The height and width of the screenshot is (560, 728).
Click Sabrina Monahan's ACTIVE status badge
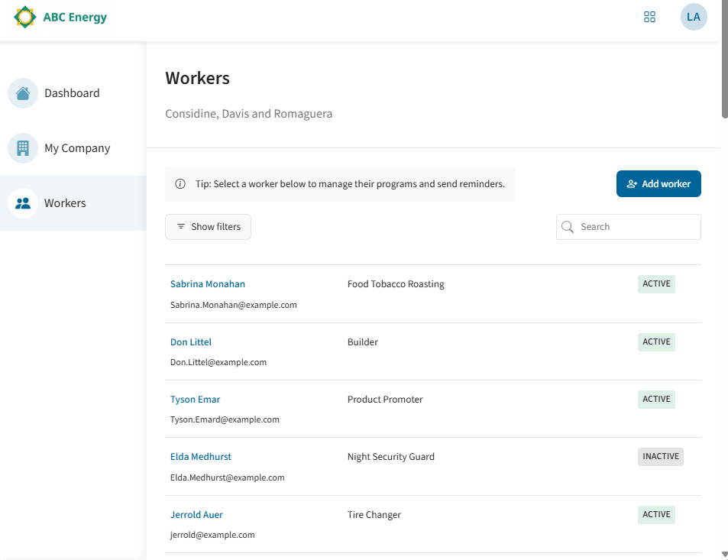(656, 283)
